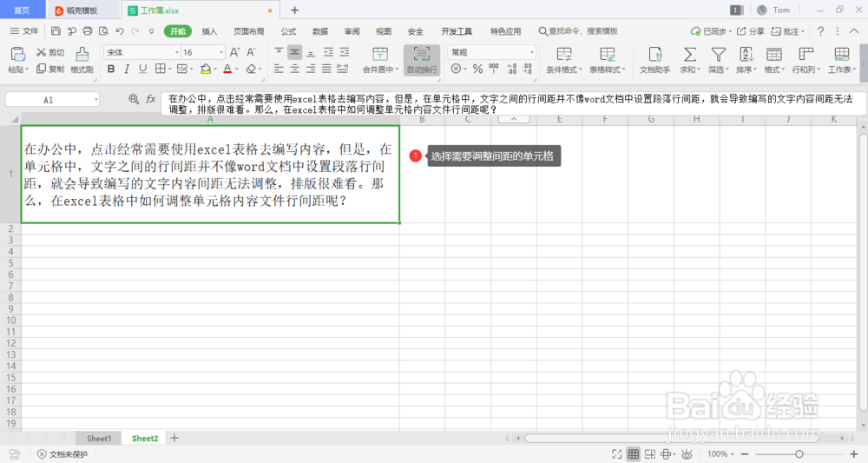Click the Save icon in quick access toolbar
Viewport: 868px width, 463px height.
click(56, 31)
